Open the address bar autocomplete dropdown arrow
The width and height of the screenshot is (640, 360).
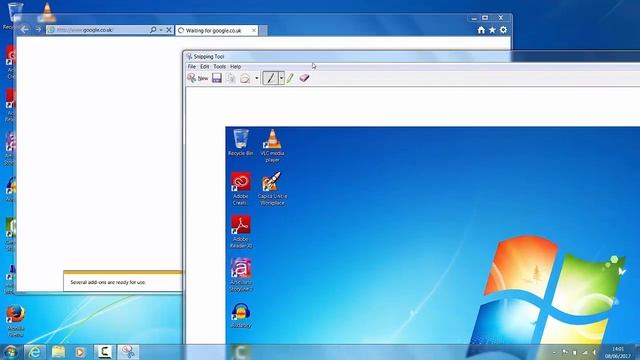(x=161, y=30)
